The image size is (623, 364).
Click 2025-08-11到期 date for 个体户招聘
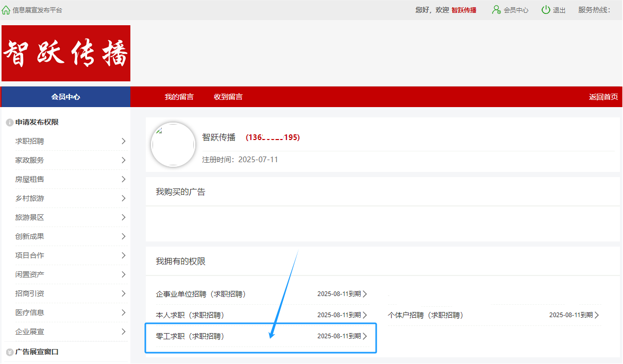pyautogui.click(x=571, y=315)
